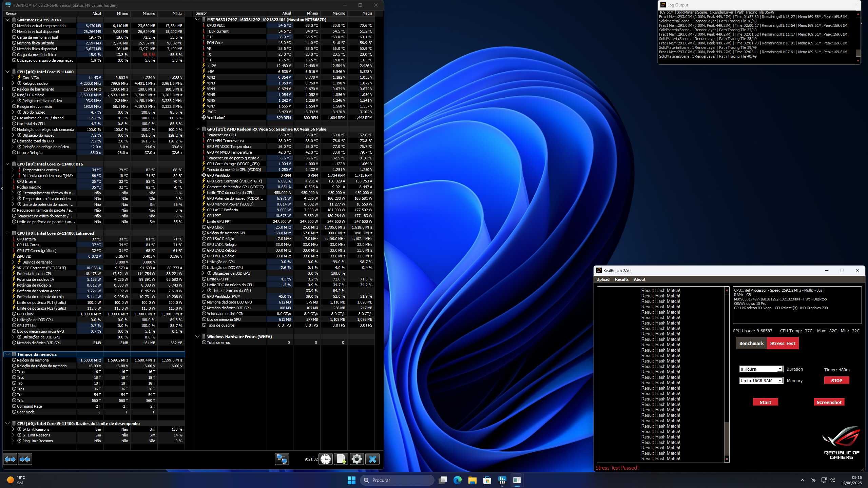Expand the Temperaturas centrais row

tap(13, 170)
